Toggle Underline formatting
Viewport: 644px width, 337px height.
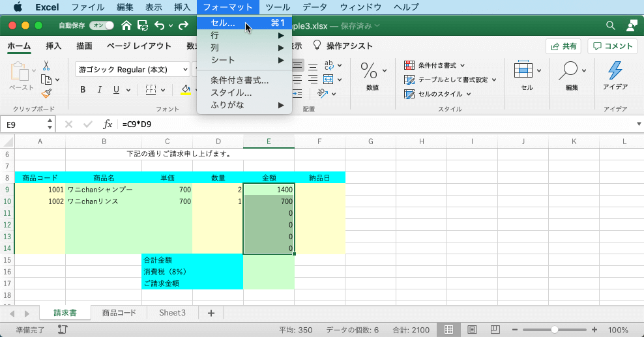[x=116, y=89]
